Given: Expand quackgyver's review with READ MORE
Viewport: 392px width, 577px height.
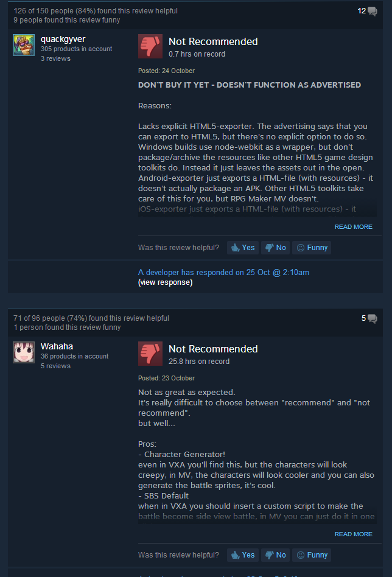Looking at the screenshot, I should 354,226.
